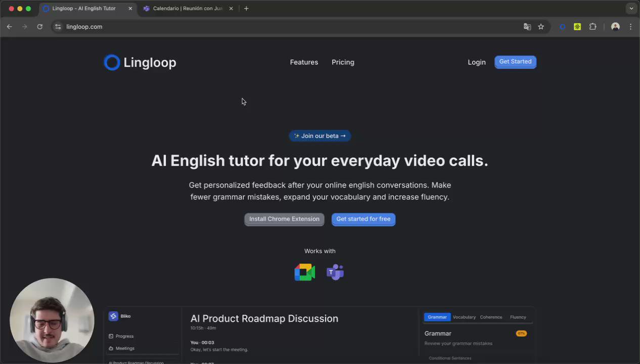The image size is (640, 364).
Task: Open Chrome three-dot menu
Action: [x=630, y=27]
